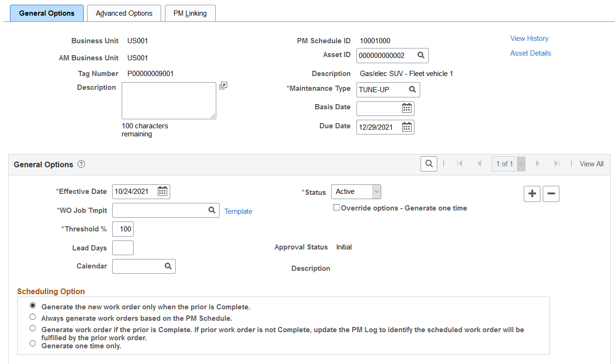The height and width of the screenshot is (364, 615).
Task: Select 'Generate the new work order only when prior is Complete'
Action: pyautogui.click(x=33, y=306)
